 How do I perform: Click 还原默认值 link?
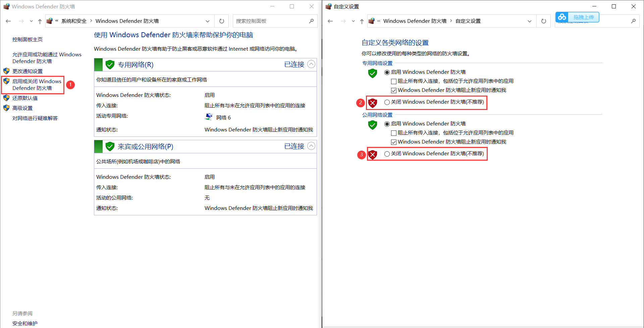(x=25, y=98)
